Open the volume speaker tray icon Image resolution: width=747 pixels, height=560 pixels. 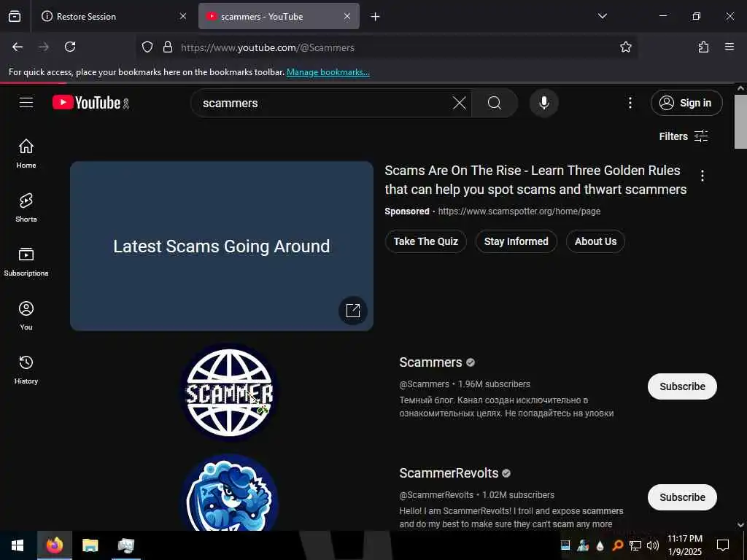coord(653,545)
